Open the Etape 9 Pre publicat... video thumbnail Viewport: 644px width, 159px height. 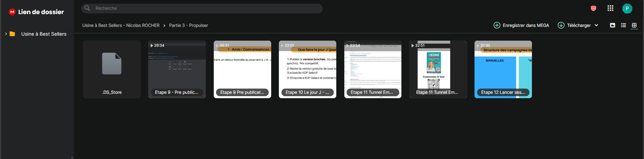point(242,69)
